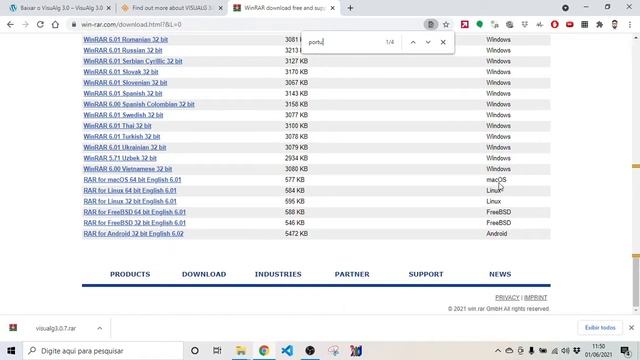Close the find in page bar
Screen dimensions: 640x360
(x=443, y=42)
